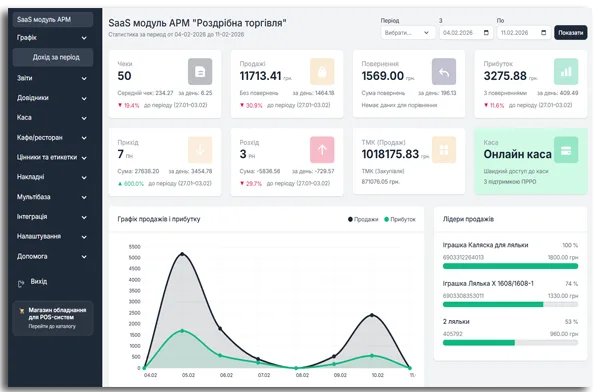600x392 pixels.
Task: Click the Показати button
Action: point(571,33)
